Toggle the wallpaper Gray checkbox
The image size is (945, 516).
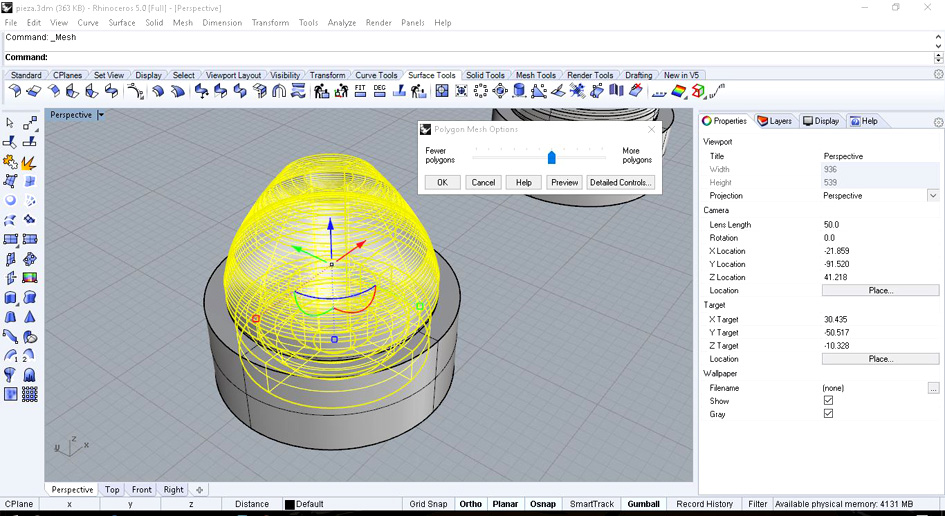[x=828, y=414]
